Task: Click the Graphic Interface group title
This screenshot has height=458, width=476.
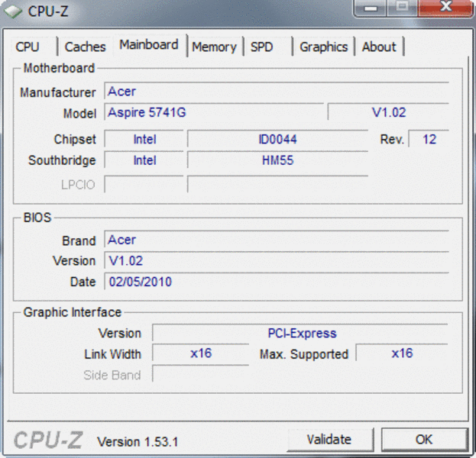Action: pos(73,312)
